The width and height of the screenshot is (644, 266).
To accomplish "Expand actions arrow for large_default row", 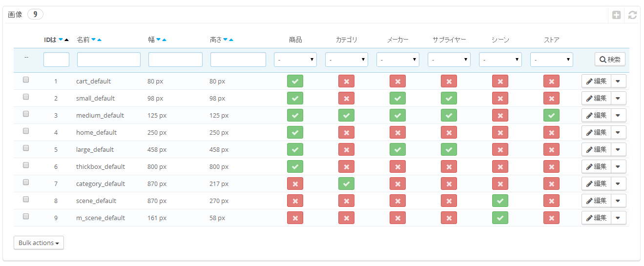I will (x=618, y=150).
